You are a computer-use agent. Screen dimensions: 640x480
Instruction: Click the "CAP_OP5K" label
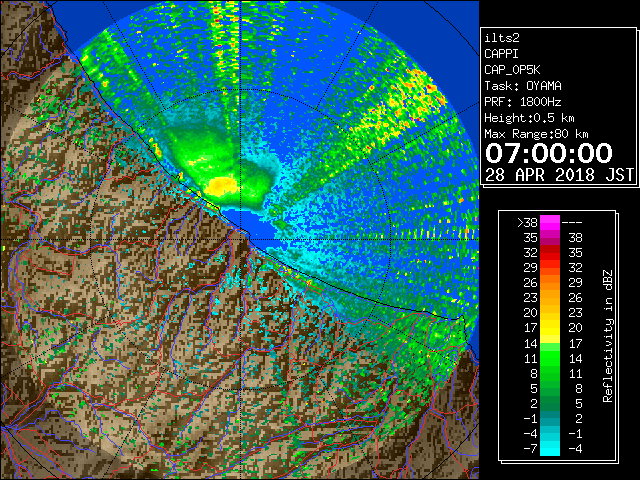[512, 70]
